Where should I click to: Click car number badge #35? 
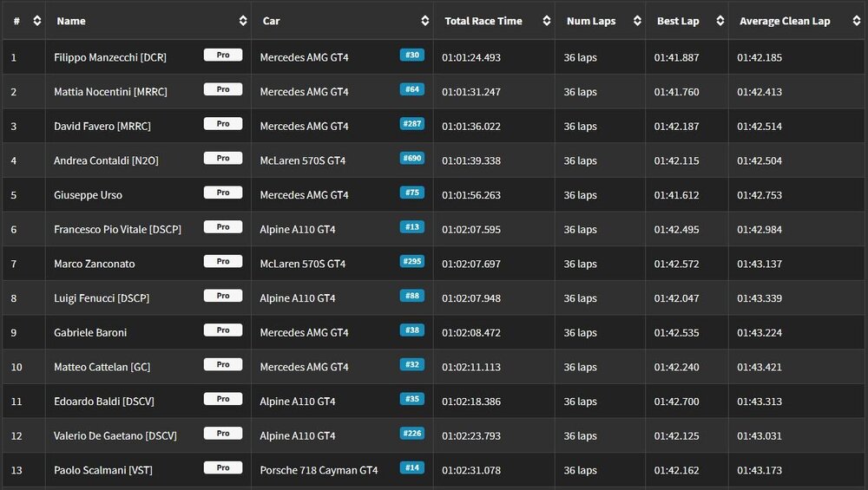click(x=411, y=399)
